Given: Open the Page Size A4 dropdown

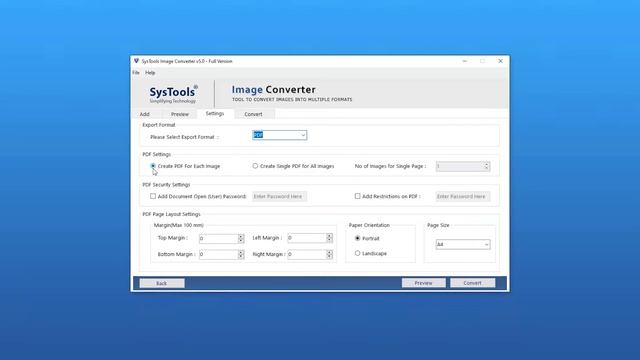Looking at the screenshot, I should (463, 244).
